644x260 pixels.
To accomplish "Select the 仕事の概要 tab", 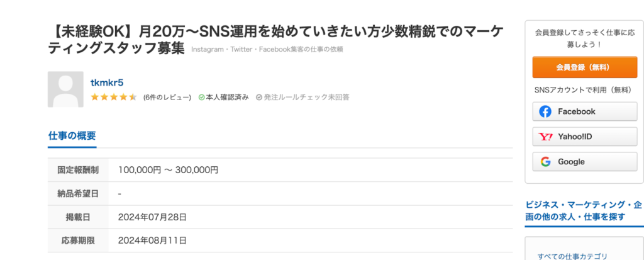I will [72, 136].
